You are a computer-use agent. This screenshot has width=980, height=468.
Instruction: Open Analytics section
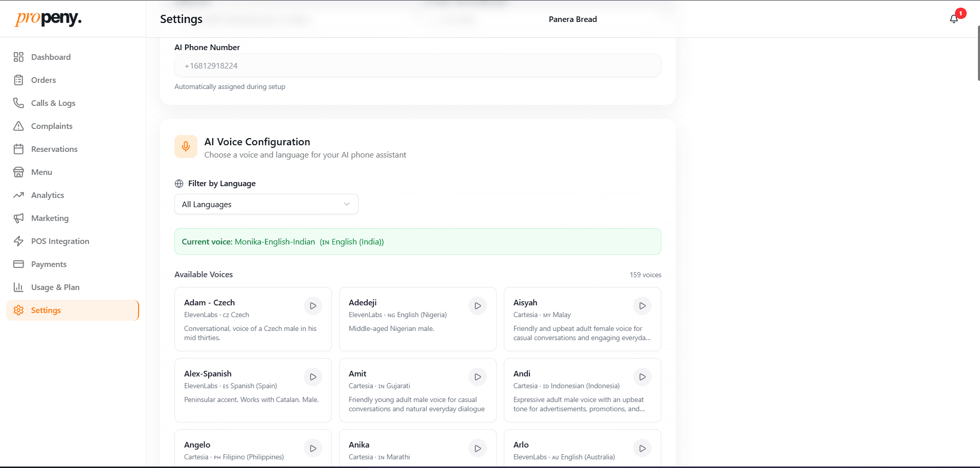click(73, 195)
